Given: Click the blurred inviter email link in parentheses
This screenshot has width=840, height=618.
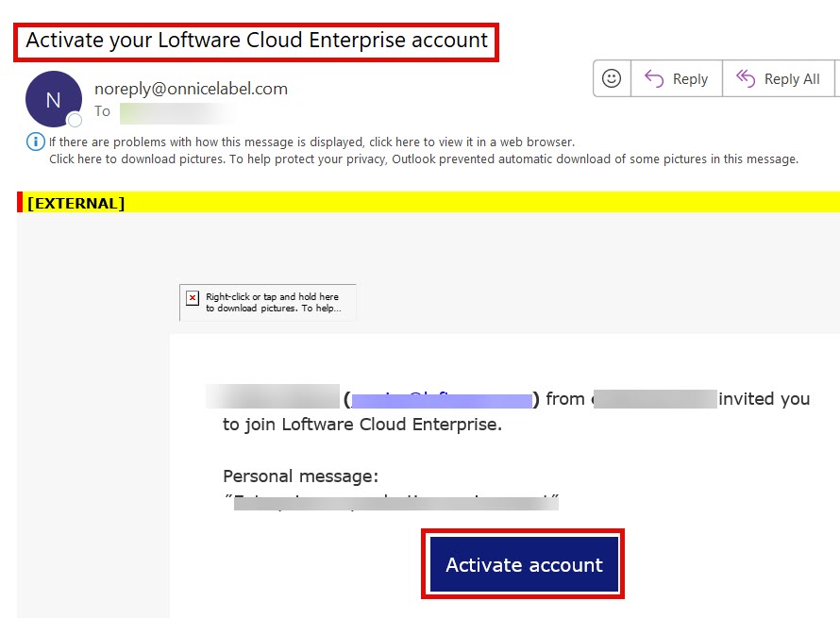Looking at the screenshot, I should tap(442, 400).
